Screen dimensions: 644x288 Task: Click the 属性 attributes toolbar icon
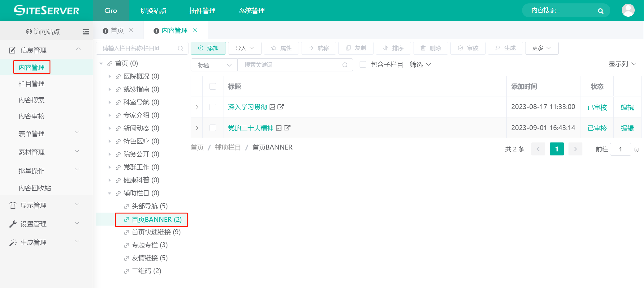[x=281, y=48]
